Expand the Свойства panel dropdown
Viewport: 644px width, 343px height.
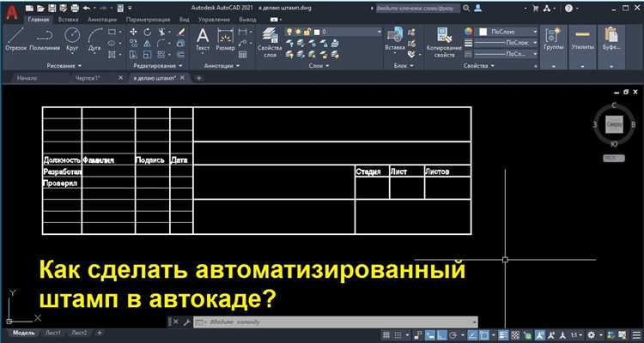coord(478,66)
